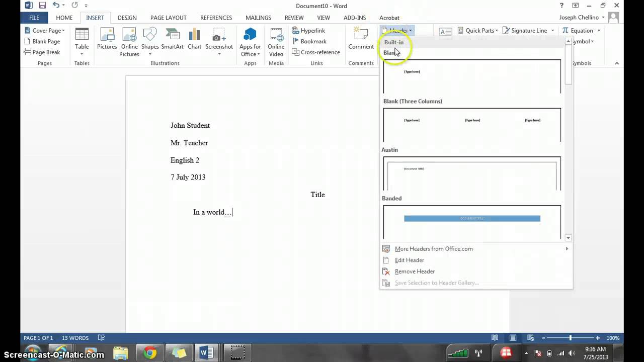Click the Save icon in the quick access toolbar
Screen dimensions: 644x362
pyautogui.click(x=42, y=6)
